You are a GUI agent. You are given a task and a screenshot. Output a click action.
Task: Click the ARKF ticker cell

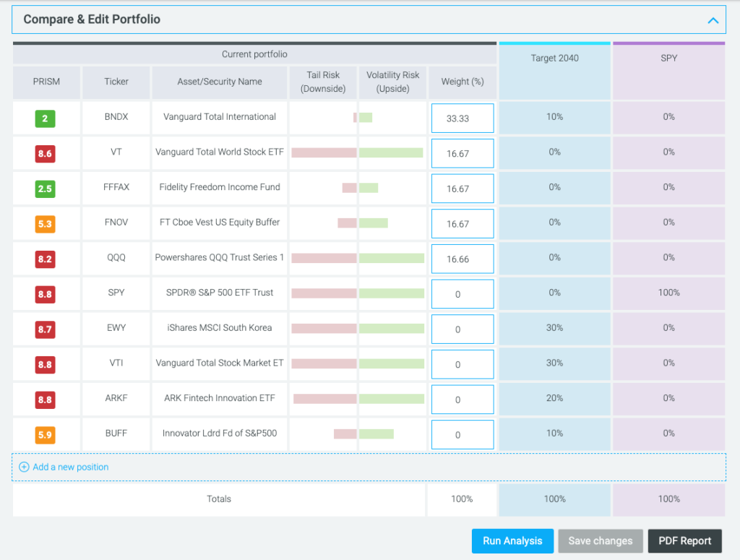[x=116, y=398]
